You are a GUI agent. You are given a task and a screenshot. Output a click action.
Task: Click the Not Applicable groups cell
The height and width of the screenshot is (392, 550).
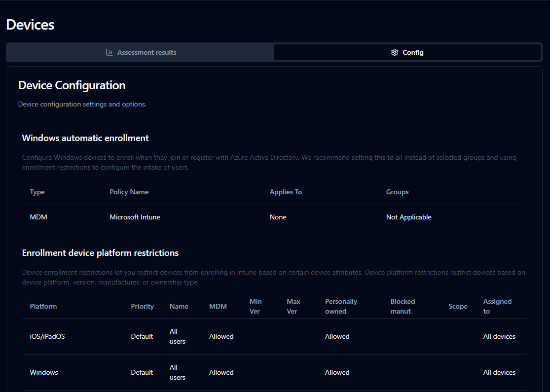[x=408, y=217]
